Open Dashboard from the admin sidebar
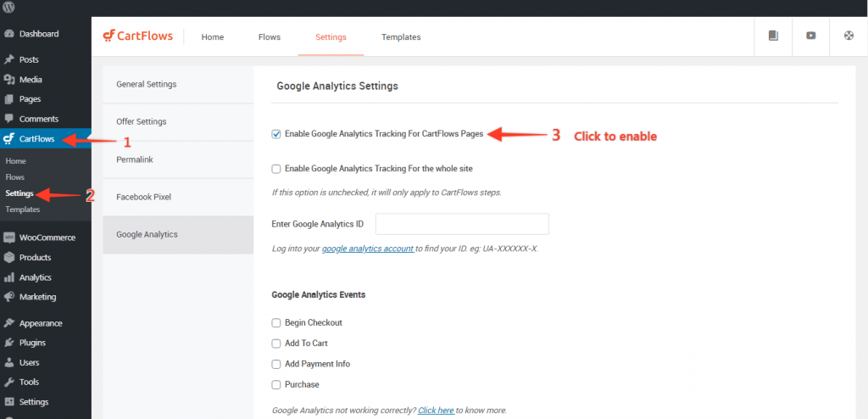This screenshot has height=419, width=868. click(39, 34)
